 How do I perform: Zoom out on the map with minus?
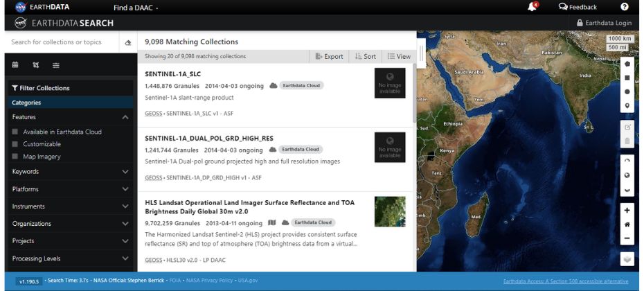pyautogui.click(x=627, y=238)
